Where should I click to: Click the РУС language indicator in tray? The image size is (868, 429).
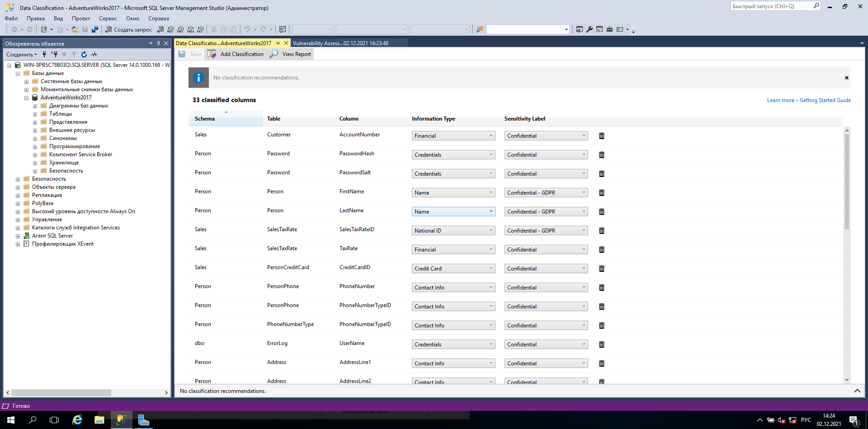[806, 420]
